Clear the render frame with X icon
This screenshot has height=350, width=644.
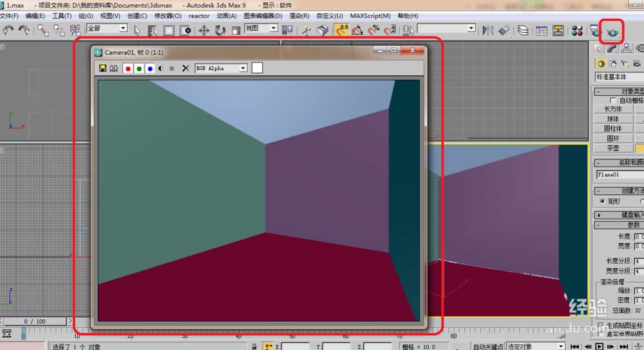click(x=185, y=68)
